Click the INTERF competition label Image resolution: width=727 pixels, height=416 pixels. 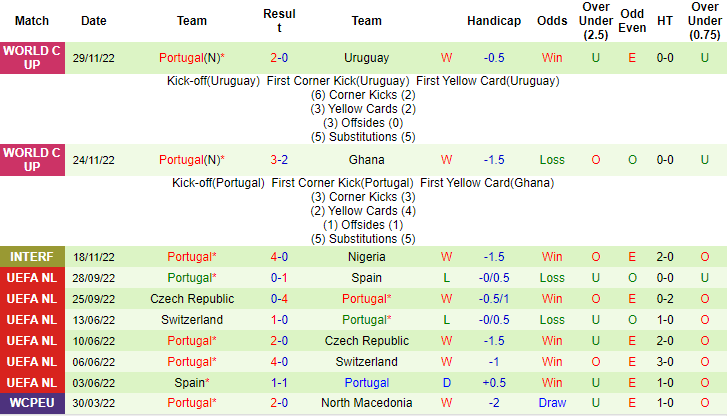pyautogui.click(x=32, y=256)
